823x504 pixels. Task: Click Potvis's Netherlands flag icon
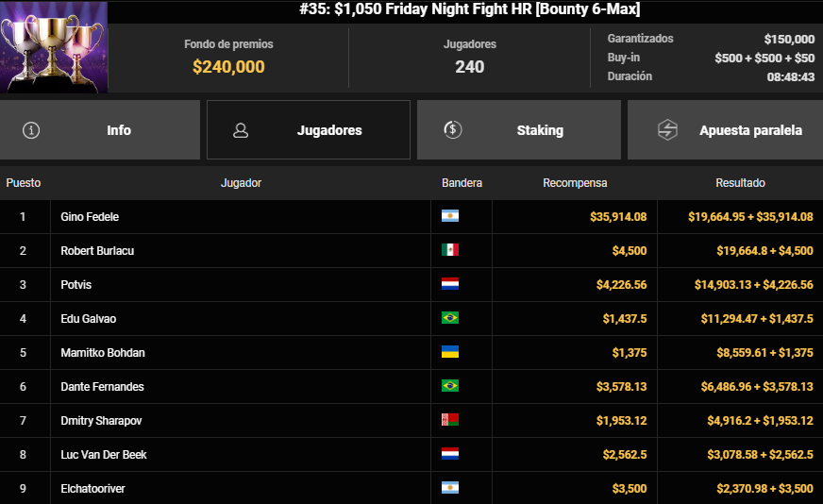pos(450,284)
